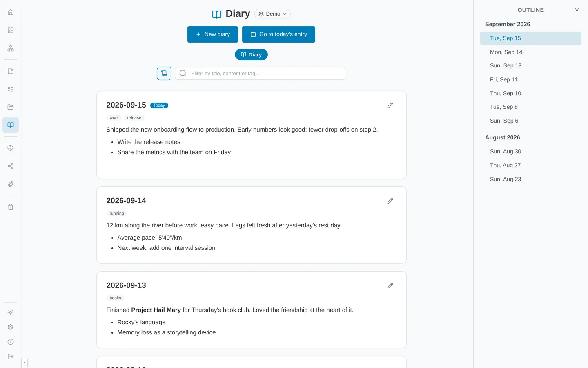
Task: Jump to Sun, Aug 30 in outline
Action: tap(531, 152)
